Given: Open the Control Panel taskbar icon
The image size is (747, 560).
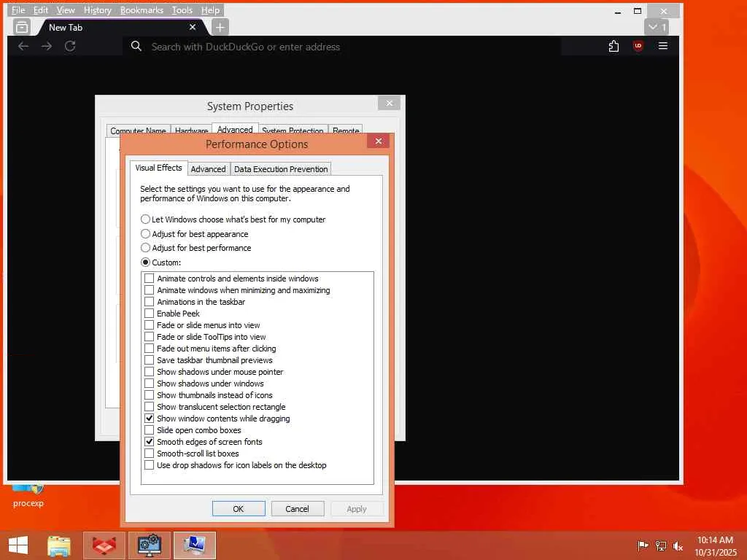Looking at the screenshot, I should pos(149,545).
